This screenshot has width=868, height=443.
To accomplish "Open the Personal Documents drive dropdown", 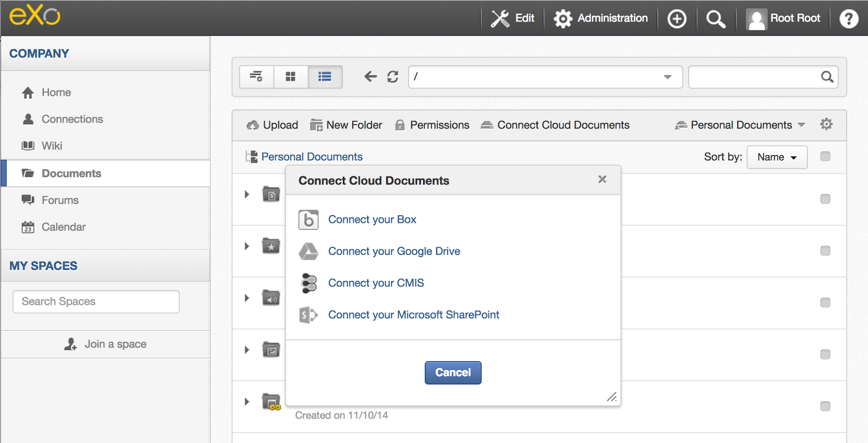I will point(740,125).
